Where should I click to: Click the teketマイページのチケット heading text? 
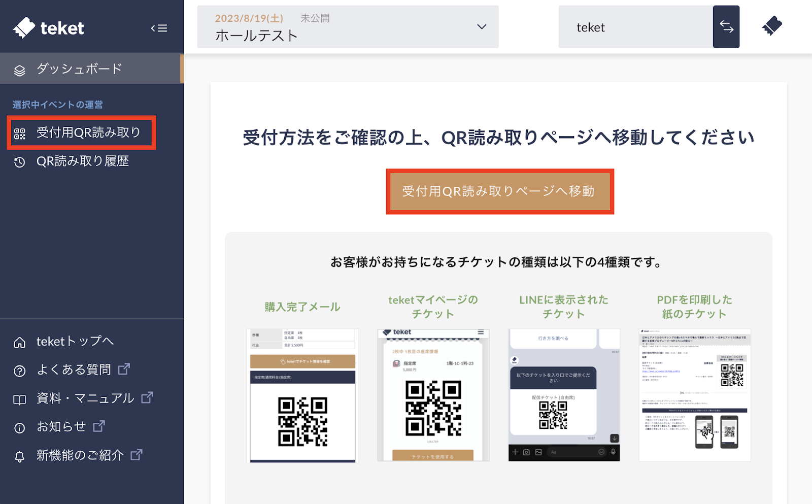coord(433,307)
